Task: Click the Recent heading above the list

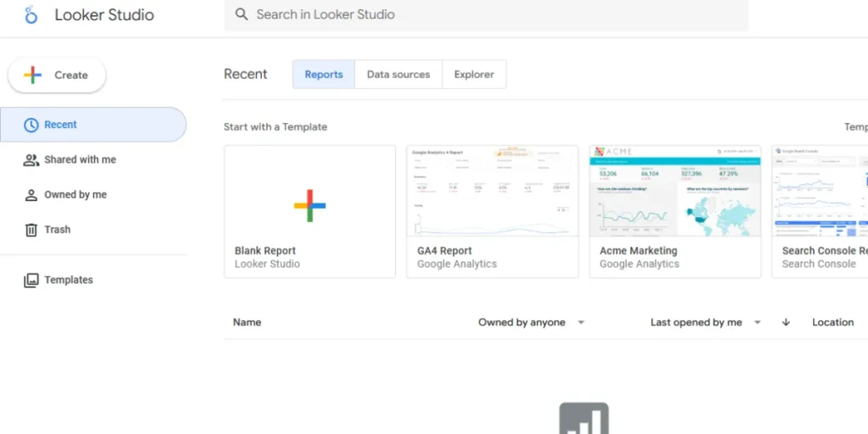Action: (x=245, y=75)
